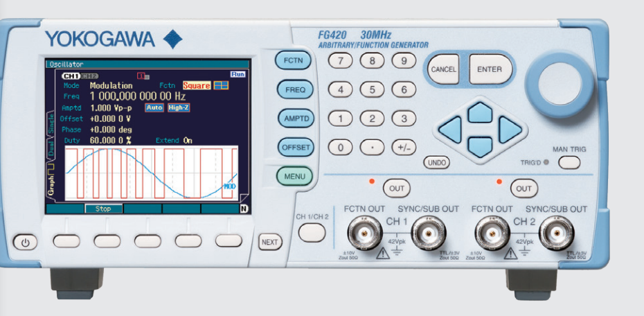644x316 pixels.
Task: Click the CH 1 FCTN OUT connector
Action: [x=365, y=233]
